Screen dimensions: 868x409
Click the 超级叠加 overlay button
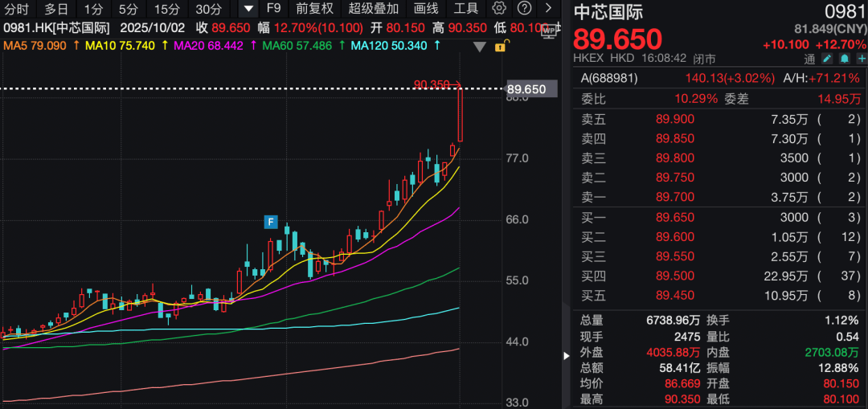[373, 9]
